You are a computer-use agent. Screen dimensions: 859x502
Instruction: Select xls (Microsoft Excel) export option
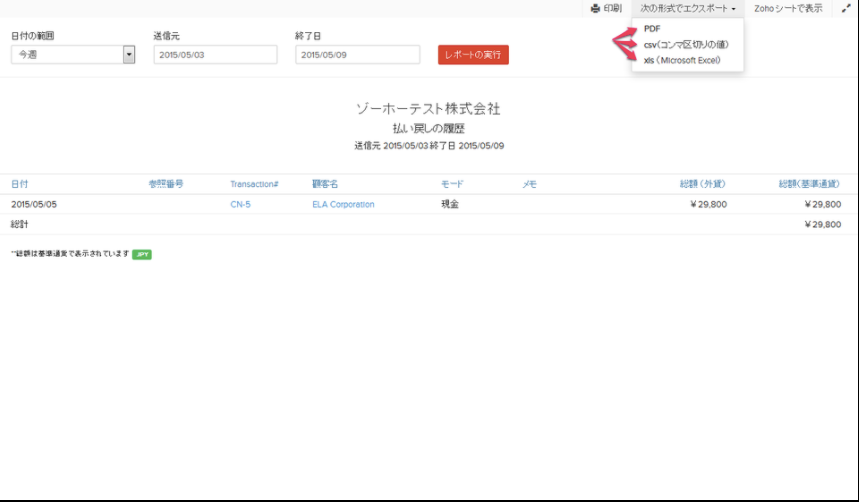pyautogui.click(x=680, y=61)
